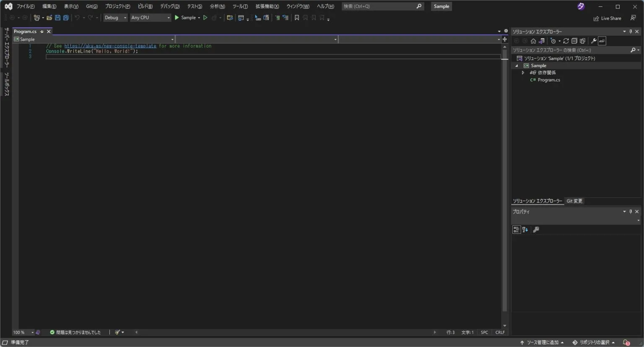Pin the Program.cs tab
This screenshot has height=347, width=644.
[x=42, y=31]
